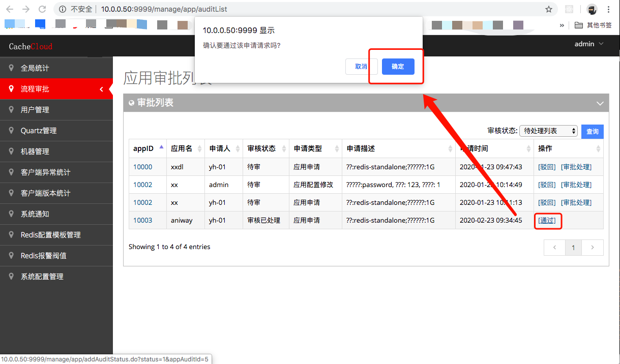
Task: Click 通过 link for aniway row
Action: 547,220
